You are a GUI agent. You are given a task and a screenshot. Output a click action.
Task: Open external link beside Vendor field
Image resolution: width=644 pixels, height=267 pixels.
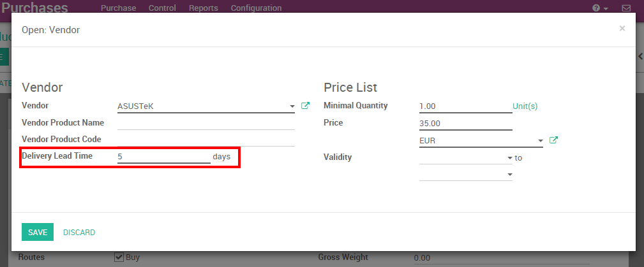(x=305, y=106)
